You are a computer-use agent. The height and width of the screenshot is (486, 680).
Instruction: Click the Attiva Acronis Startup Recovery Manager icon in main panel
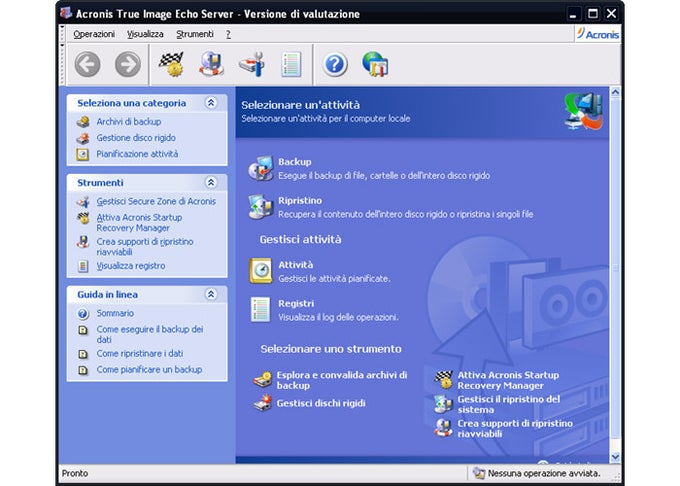(444, 380)
